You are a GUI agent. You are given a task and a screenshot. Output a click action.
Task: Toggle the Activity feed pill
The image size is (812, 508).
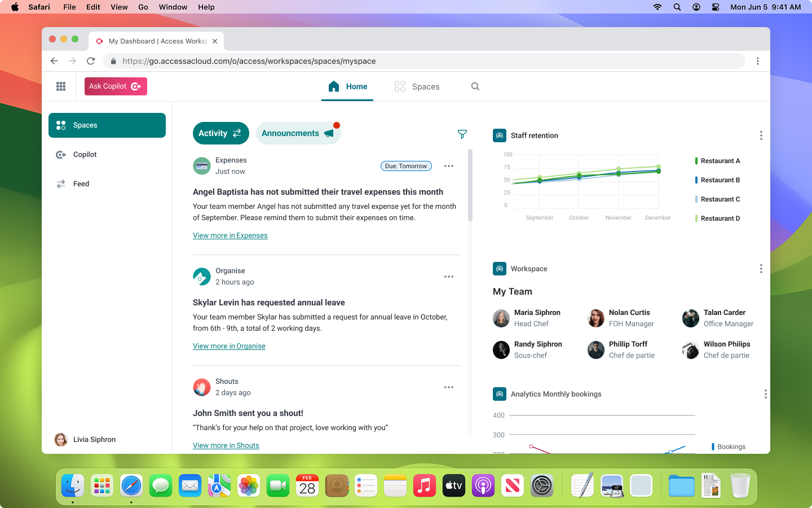[x=220, y=133]
